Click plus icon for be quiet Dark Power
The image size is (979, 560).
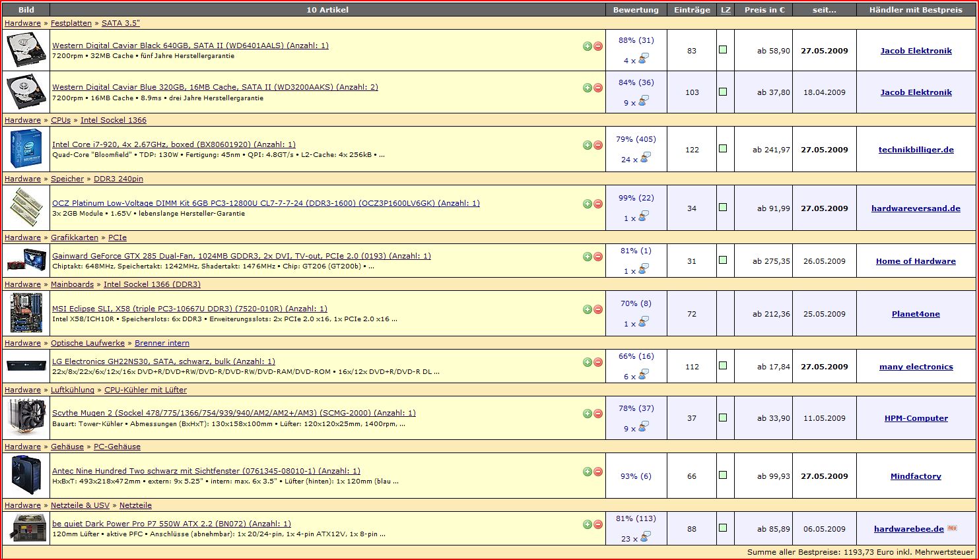point(588,524)
